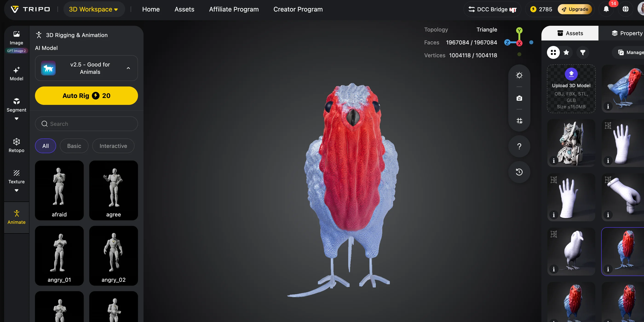Click the Faces count 1967084 / 1967084
The height and width of the screenshot is (322, 644).
(471, 43)
